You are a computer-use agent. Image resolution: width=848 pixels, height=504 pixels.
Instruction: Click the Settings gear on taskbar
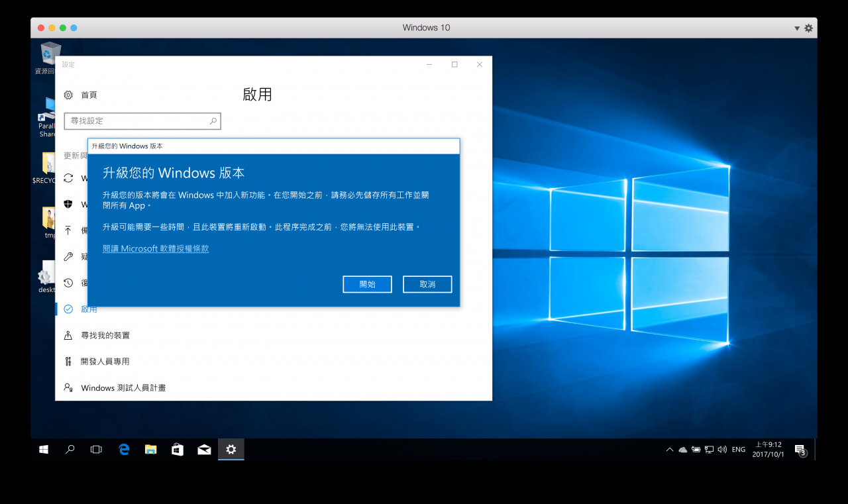(x=231, y=450)
